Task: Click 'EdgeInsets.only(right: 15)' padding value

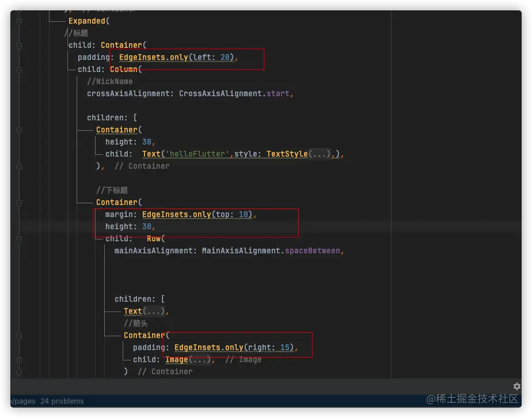Action: pyautogui.click(x=234, y=348)
